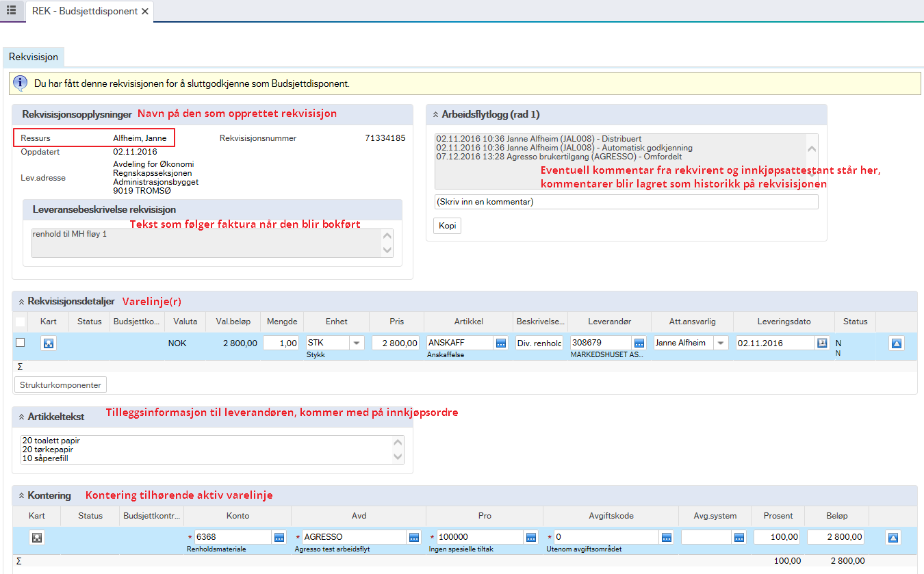Screen dimensions: 924x574
Task: Click the Konto column header in Kontering
Action: coord(238,516)
